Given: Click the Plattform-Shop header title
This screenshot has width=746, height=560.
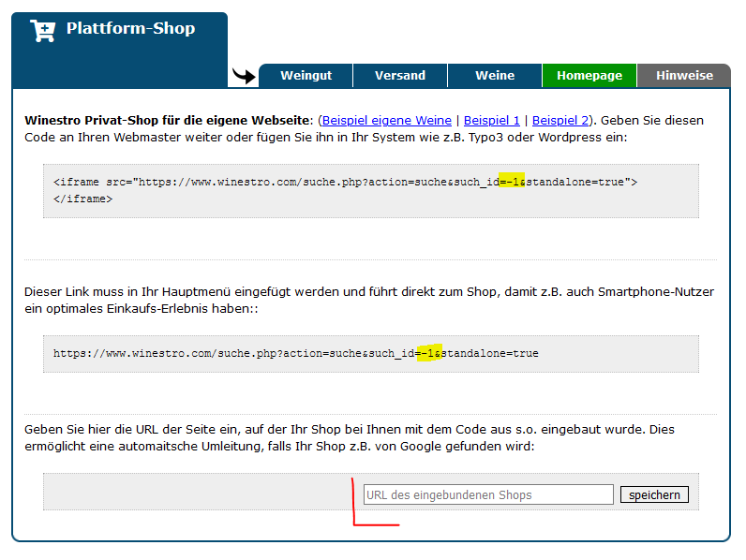Looking at the screenshot, I should pos(130,29).
